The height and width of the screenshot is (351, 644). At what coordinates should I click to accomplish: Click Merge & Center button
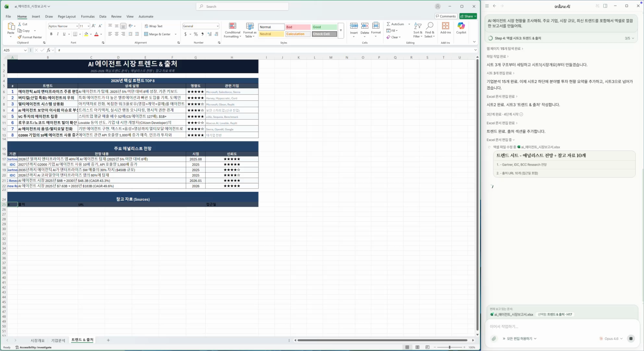click(157, 34)
